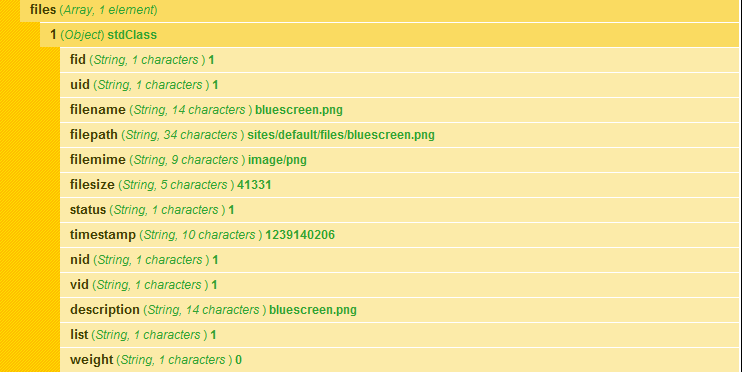Select the timestamp value 1239140206

point(300,235)
